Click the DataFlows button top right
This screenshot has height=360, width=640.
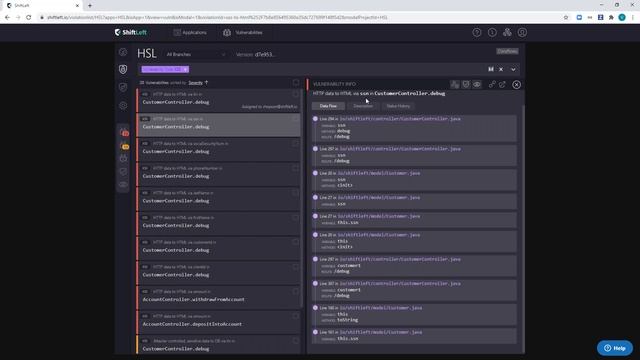[507, 51]
